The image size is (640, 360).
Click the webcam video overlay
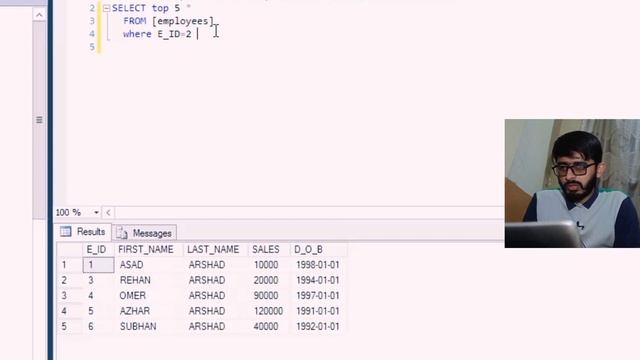tap(572, 183)
